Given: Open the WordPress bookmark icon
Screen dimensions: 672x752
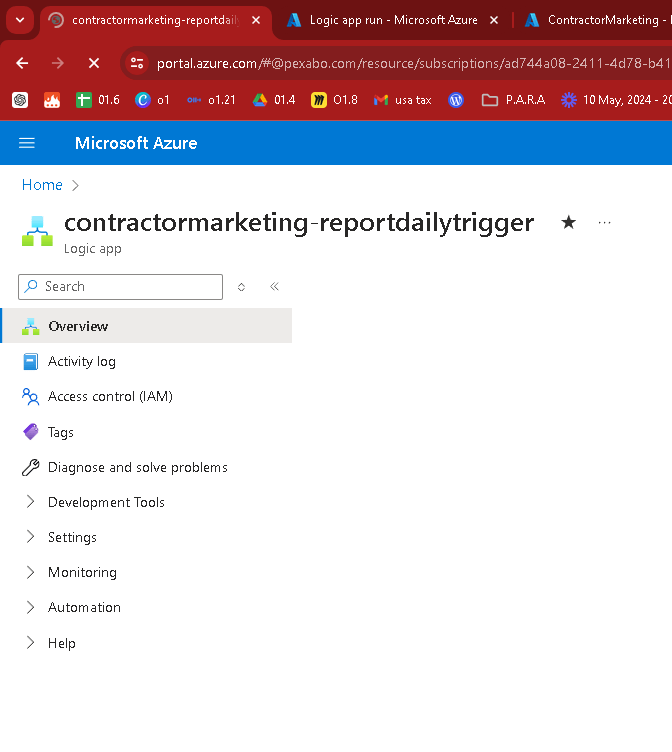Looking at the screenshot, I should coord(456,100).
